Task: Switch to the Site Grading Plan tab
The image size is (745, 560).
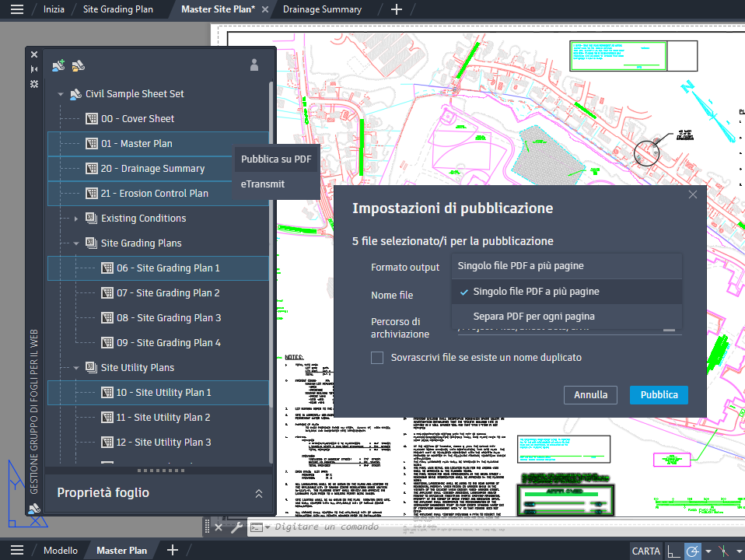Action: [118, 9]
